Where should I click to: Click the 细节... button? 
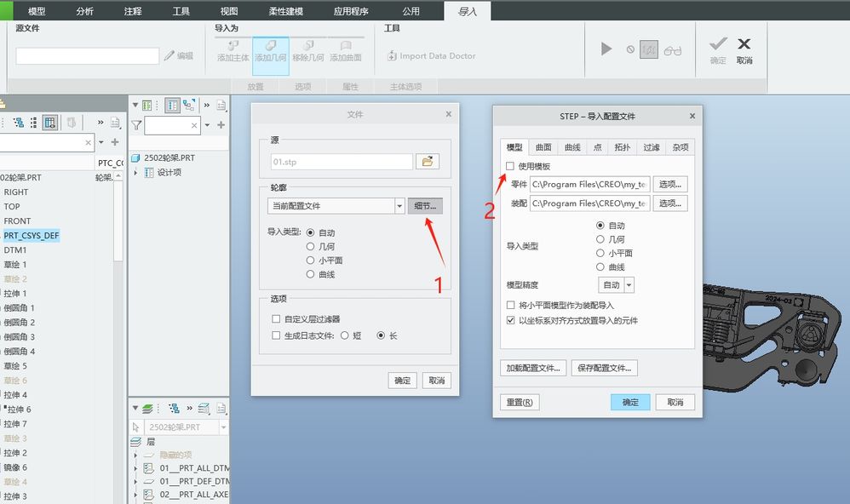click(425, 206)
